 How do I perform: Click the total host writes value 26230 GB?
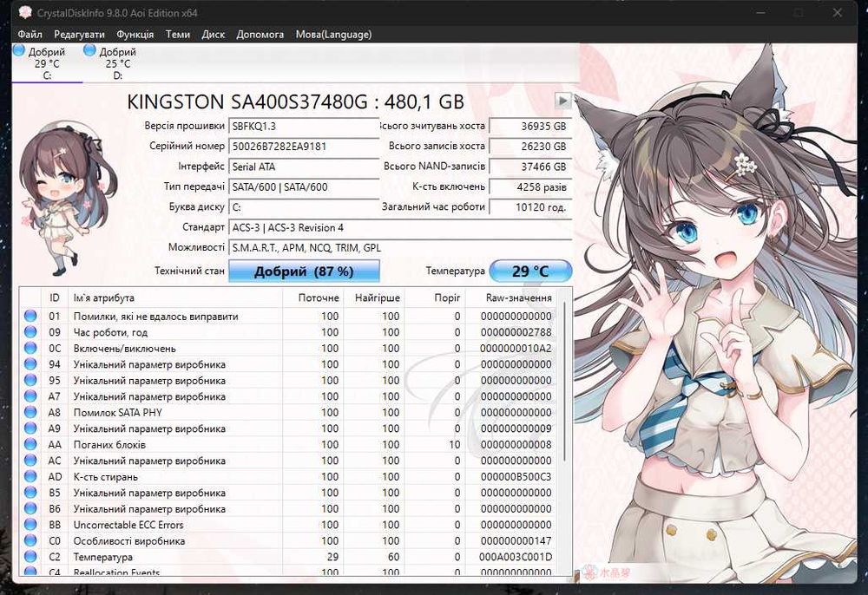point(530,147)
